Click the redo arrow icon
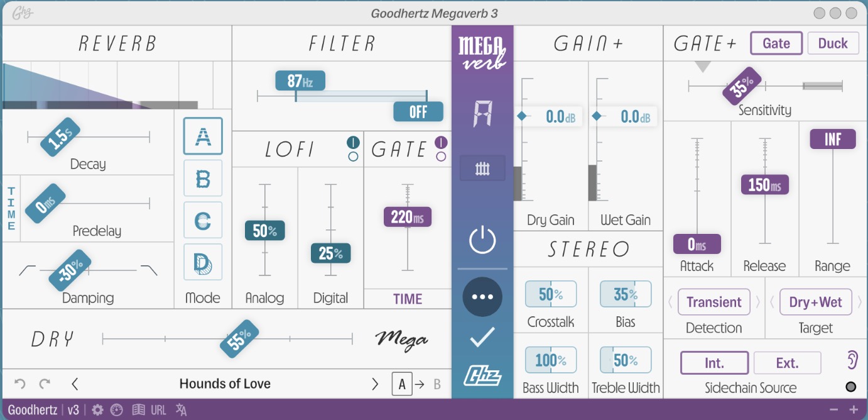This screenshot has width=868, height=420. [x=45, y=384]
